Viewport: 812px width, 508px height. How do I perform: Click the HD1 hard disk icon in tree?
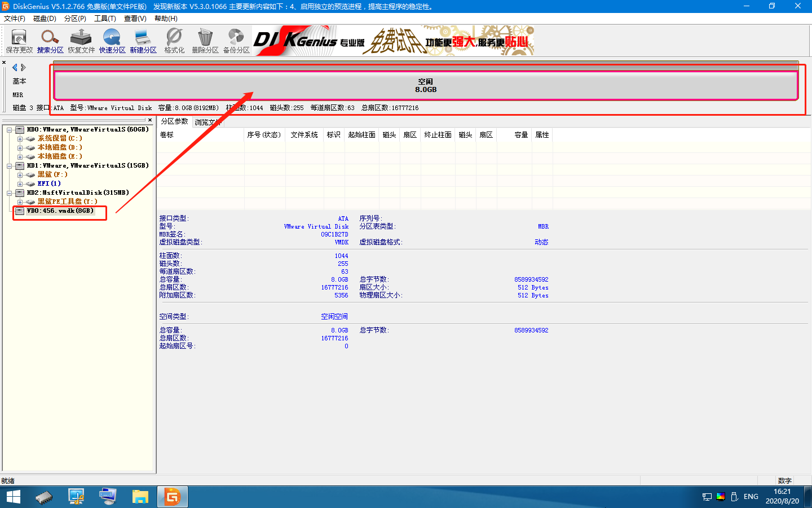(x=20, y=166)
